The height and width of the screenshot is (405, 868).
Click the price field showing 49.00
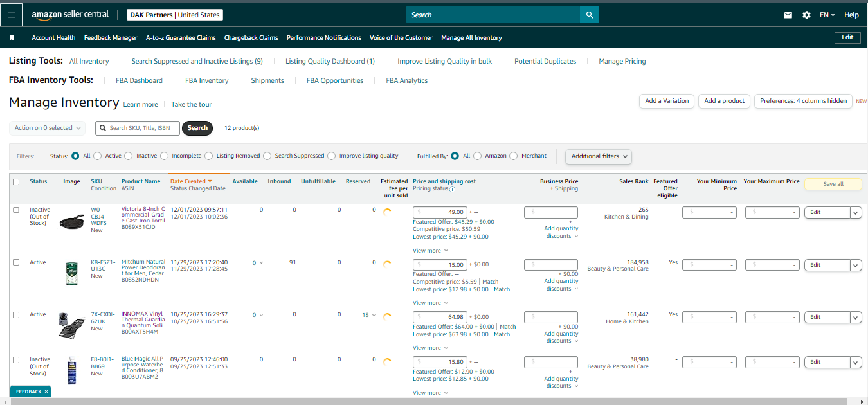pyautogui.click(x=440, y=212)
